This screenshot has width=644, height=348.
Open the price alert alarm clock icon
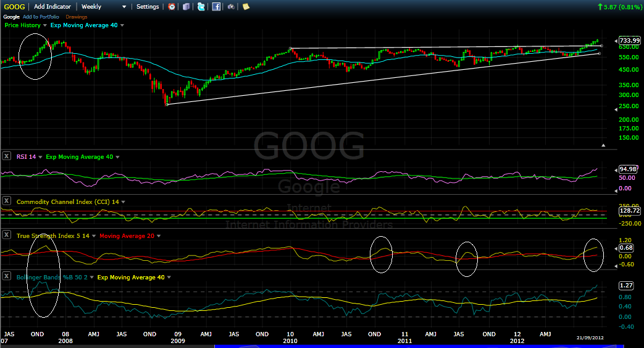(x=172, y=7)
